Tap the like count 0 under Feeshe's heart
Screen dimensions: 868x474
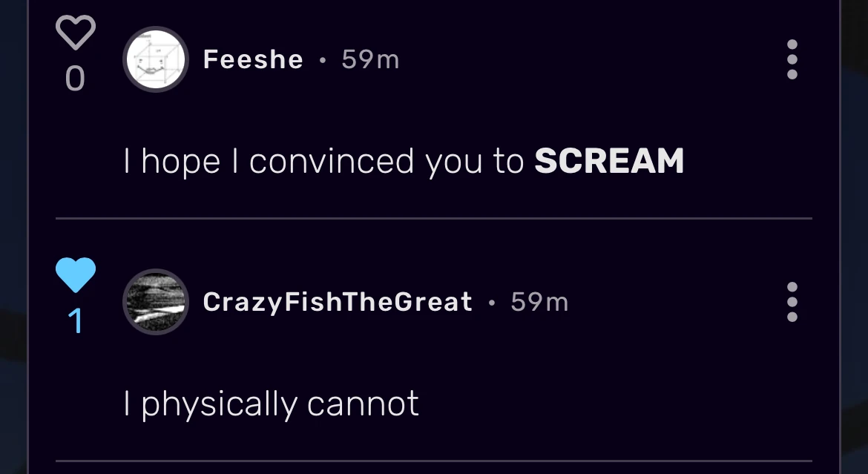[x=75, y=79]
